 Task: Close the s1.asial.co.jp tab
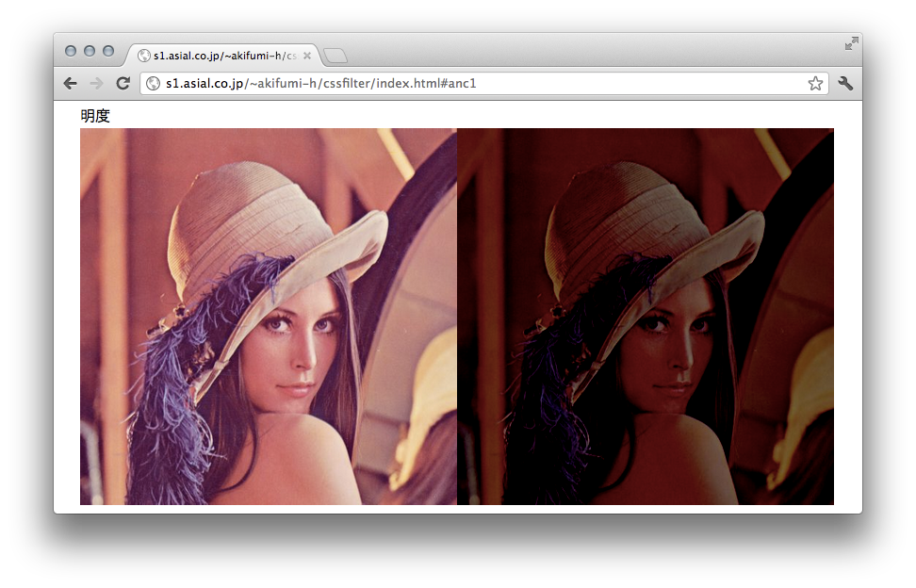coord(307,56)
